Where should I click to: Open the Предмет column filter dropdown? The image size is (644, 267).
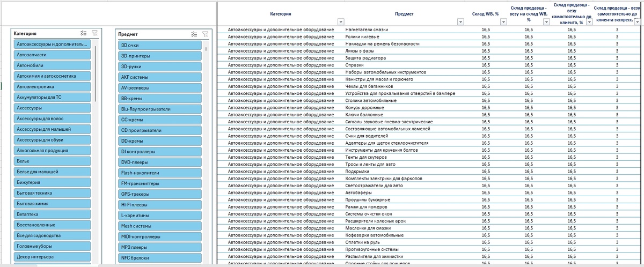click(x=460, y=21)
